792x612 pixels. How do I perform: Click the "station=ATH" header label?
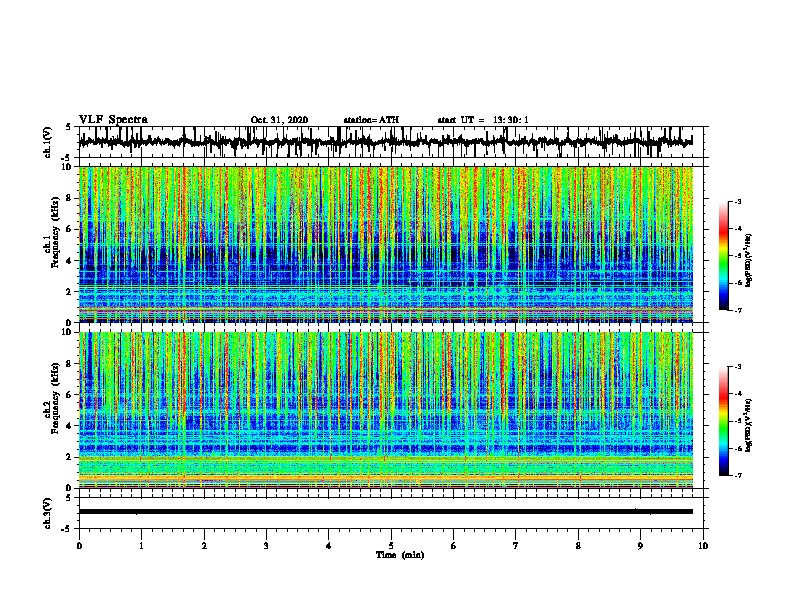pyautogui.click(x=371, y=120)
